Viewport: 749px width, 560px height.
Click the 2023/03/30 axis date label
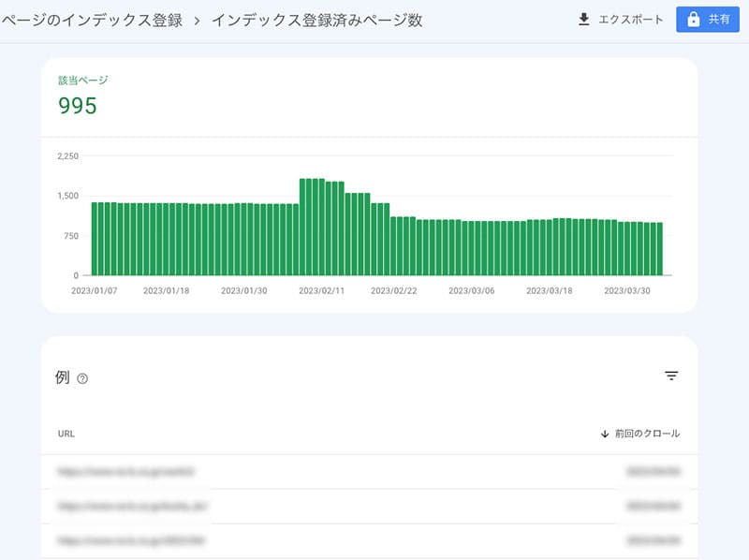click(x=627, y=290)
